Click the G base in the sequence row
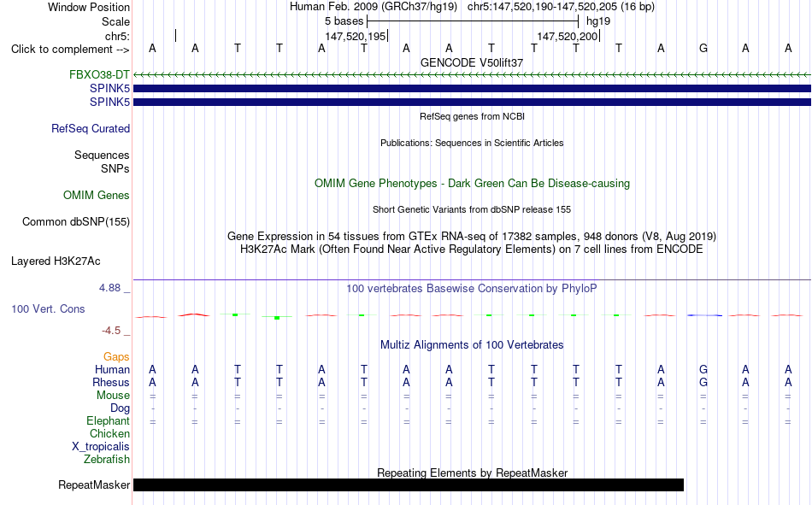 pyautogui.click(x=703, y=48)
